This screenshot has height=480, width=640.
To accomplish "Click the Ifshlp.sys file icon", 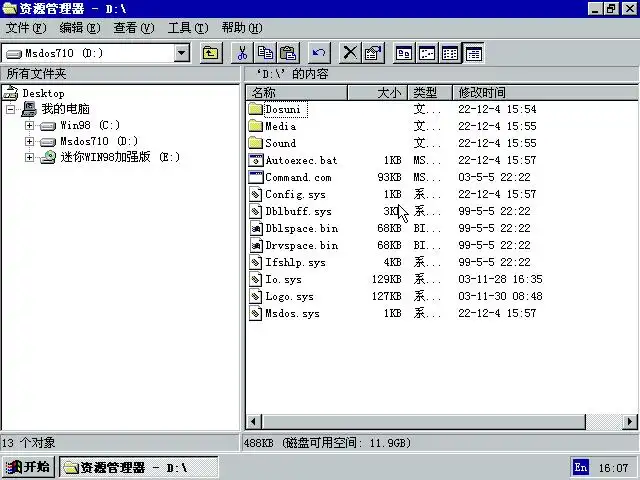I will [256, 262].
